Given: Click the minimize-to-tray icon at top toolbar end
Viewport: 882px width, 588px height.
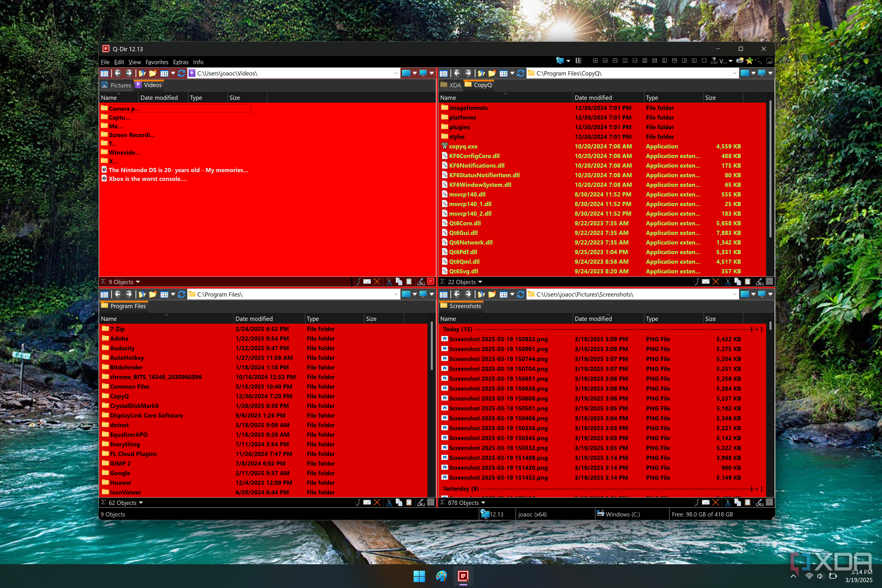Looking at the screenshot, I should (x=769, y=61).
